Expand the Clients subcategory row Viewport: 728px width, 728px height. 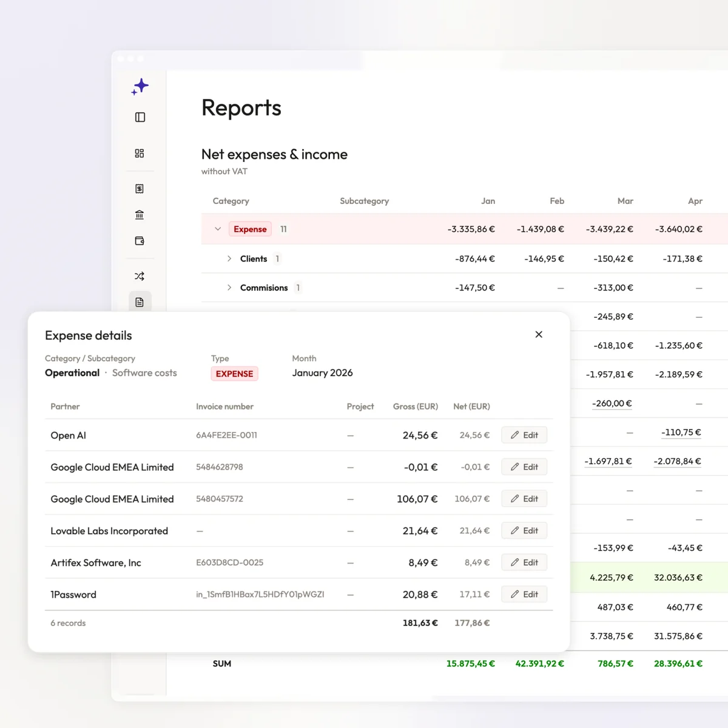tap(229, 258)
